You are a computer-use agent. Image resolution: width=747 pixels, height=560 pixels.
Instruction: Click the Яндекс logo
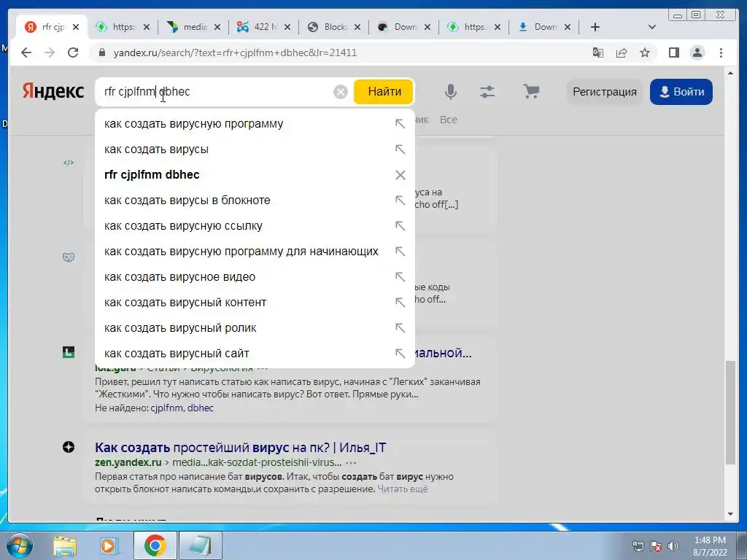pyautogui.click(x=53, y=91)
